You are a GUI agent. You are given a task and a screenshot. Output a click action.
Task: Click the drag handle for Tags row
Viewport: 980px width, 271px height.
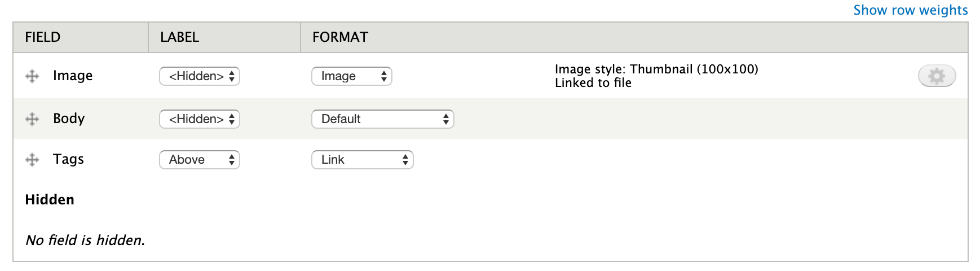click(x=32, y=160)
